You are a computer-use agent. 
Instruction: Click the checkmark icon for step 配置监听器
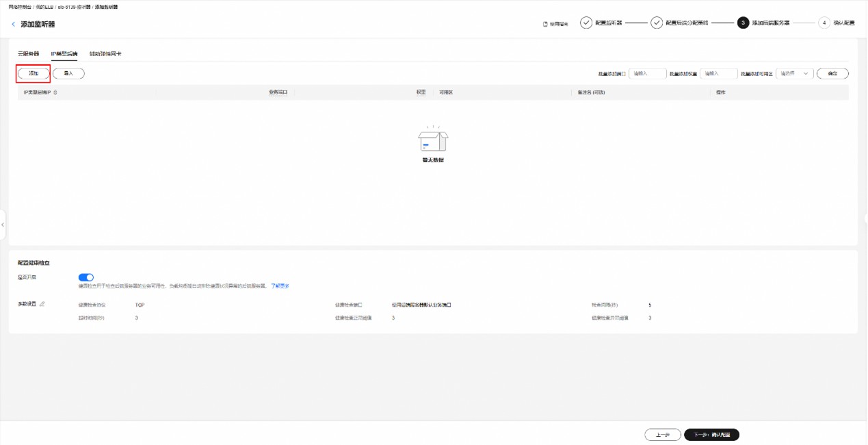tap(586, 23)
